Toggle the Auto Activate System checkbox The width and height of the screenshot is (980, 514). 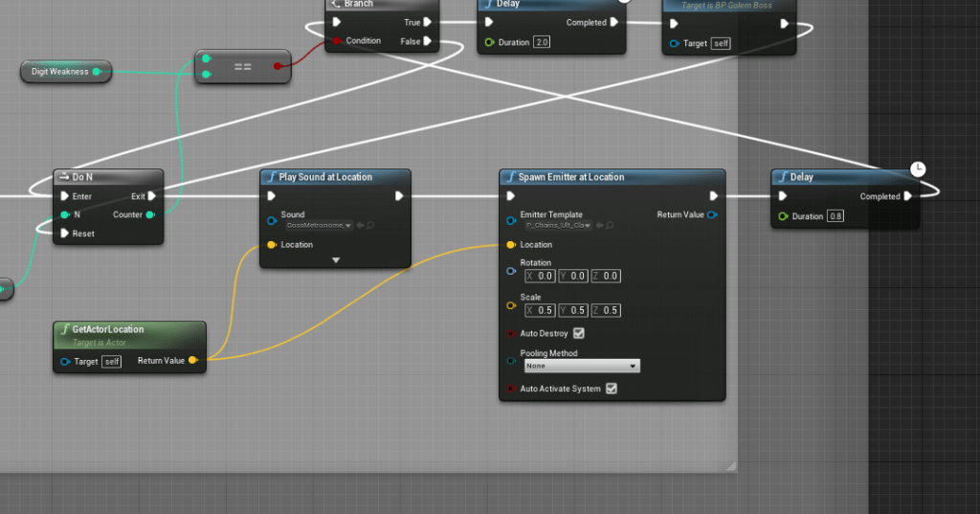pyautogui.click(x=612, y=389)
